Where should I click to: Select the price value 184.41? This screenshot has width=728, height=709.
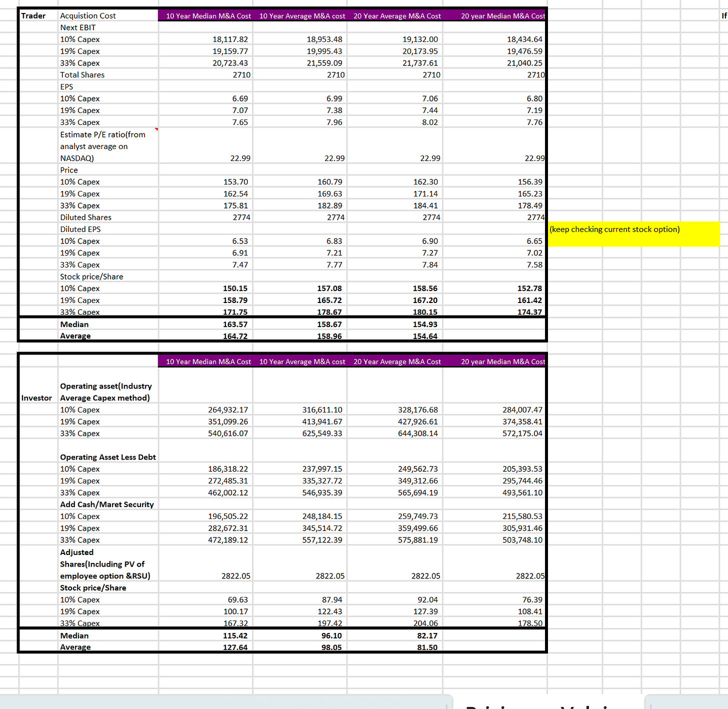(x=425, y=205)
